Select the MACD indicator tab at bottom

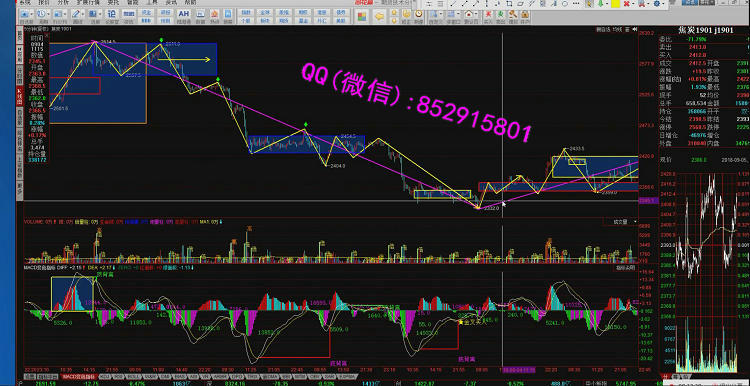coord(72,377)
